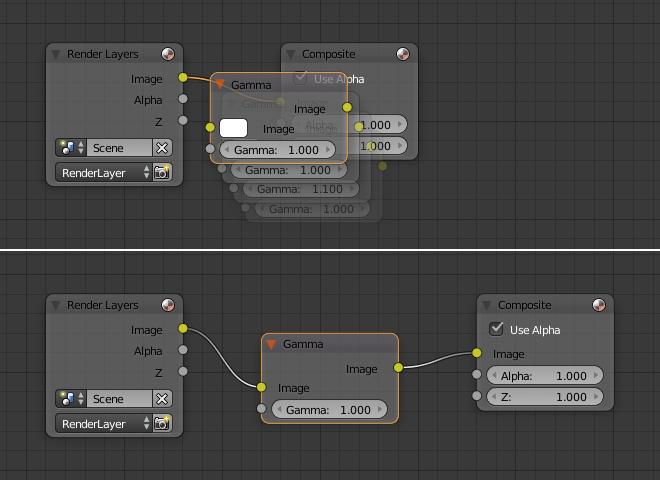Increase Z using right arrow in lower Composite node

[x=596, y=397]
